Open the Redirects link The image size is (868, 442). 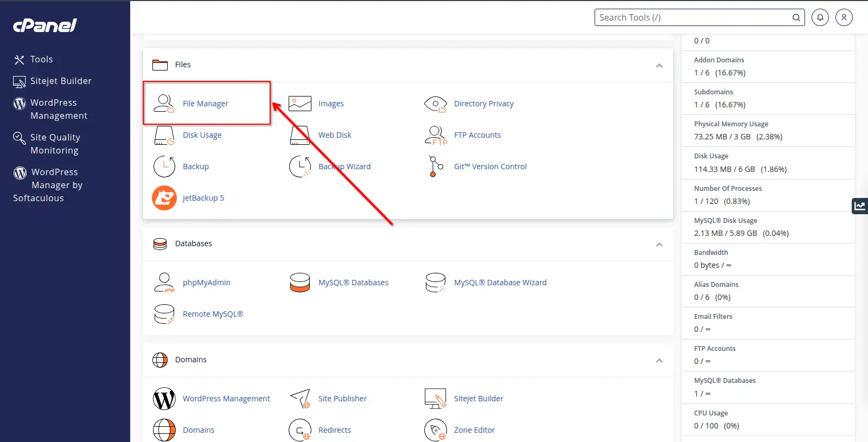click(x=335, y=430)
